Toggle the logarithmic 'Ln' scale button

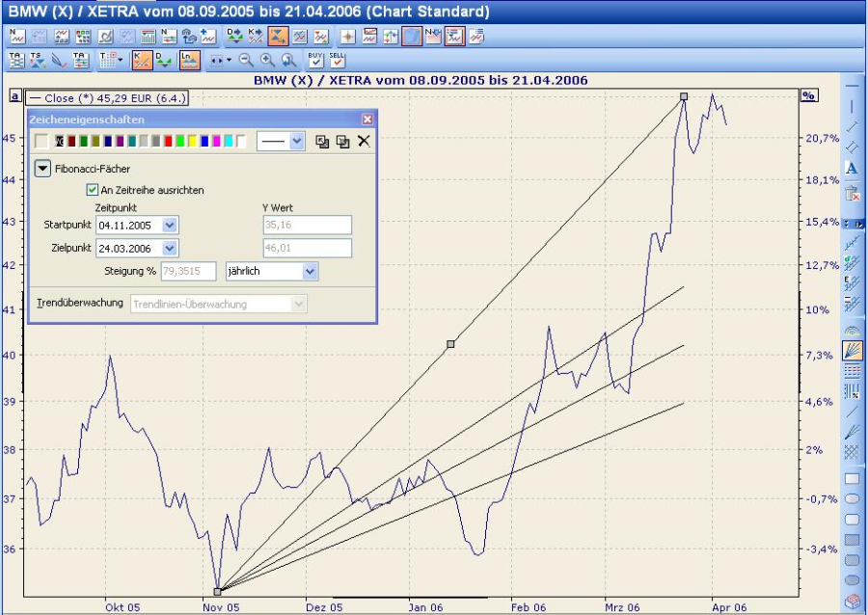pos(189,60)
